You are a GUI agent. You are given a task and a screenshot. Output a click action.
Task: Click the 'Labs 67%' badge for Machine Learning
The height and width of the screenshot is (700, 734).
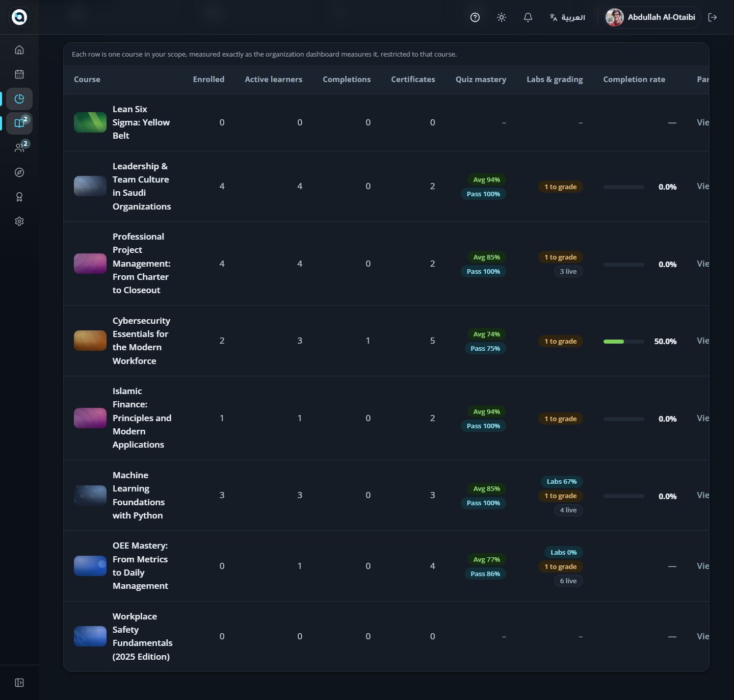click(562, 482)
